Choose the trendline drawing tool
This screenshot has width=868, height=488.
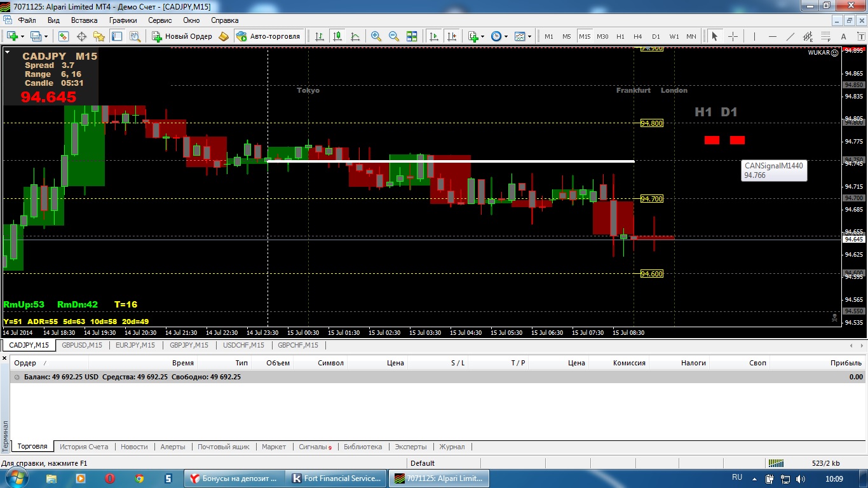(x=790, y=36)
